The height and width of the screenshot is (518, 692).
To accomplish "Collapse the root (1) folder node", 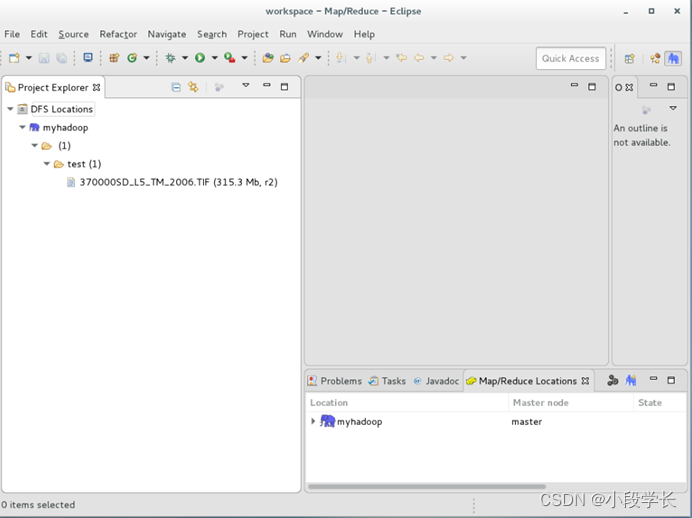I will point(34,145).
